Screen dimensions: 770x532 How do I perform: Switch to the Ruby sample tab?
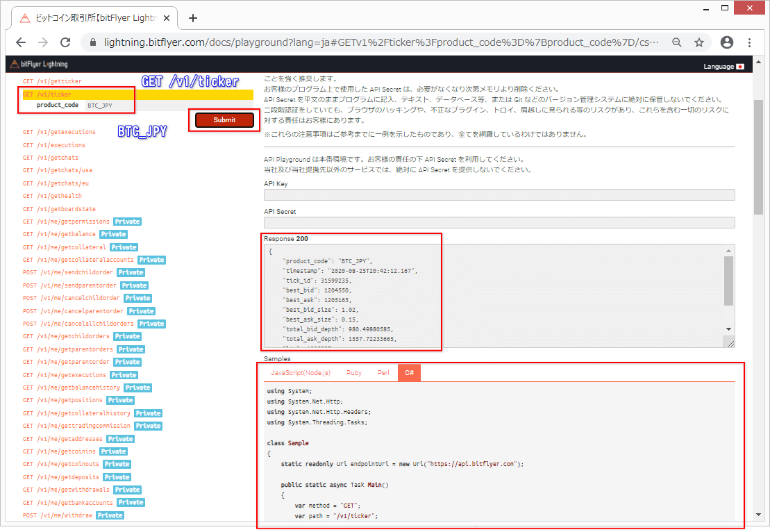(353, 372)
